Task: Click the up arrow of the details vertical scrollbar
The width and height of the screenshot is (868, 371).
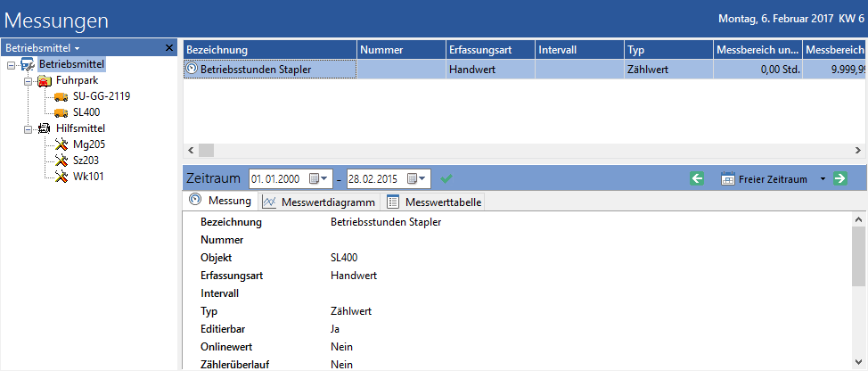Action: pos(858,218)
